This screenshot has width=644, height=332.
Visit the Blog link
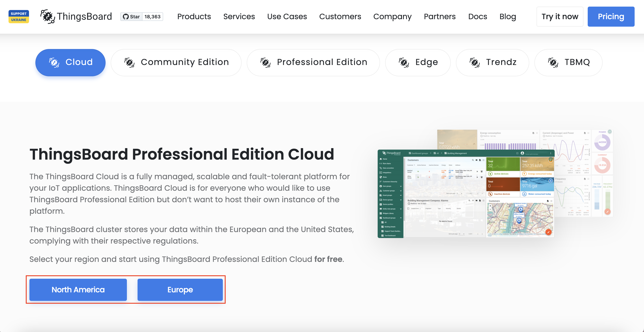[508, 16]
